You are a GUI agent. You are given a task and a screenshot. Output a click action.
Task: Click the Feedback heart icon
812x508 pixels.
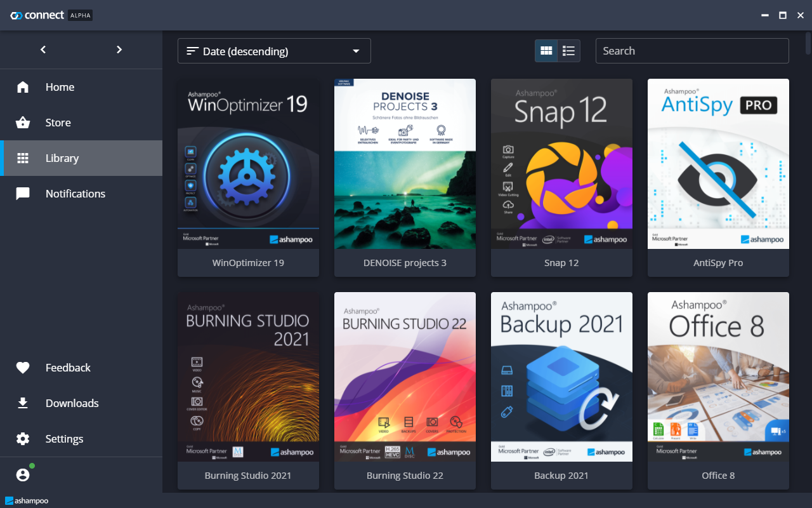click(x=23, y=368)
